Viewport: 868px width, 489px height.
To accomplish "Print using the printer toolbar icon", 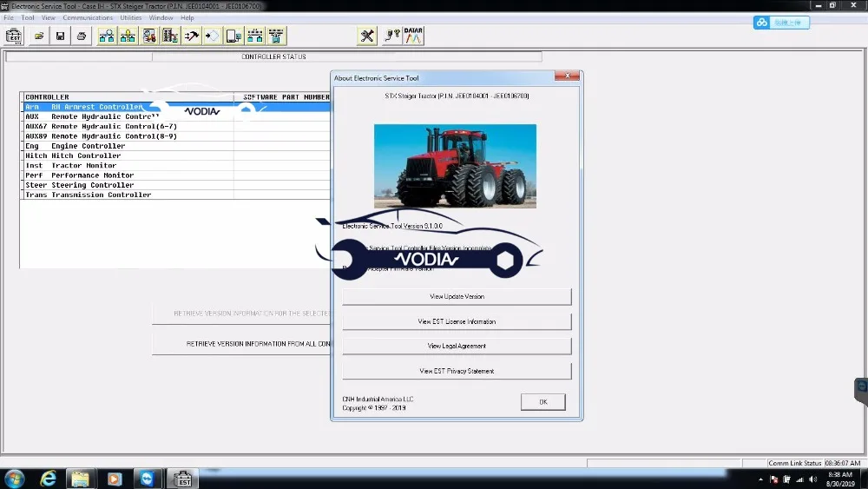I will pos(82,36).
